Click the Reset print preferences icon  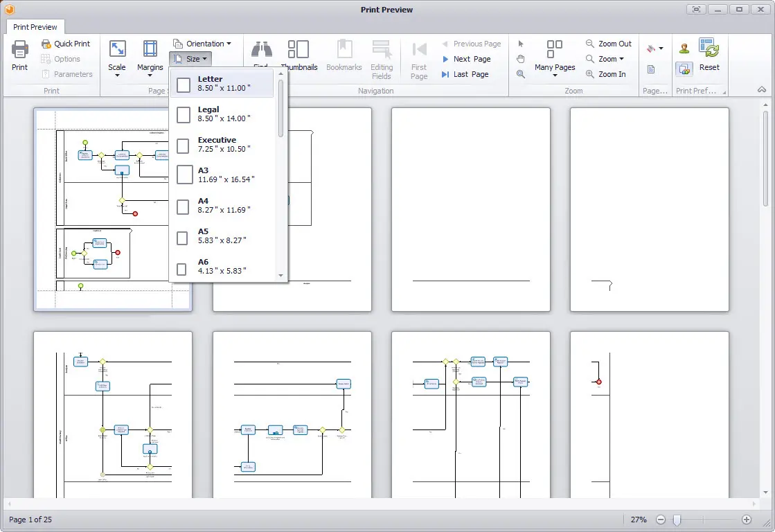click(709, 48)
